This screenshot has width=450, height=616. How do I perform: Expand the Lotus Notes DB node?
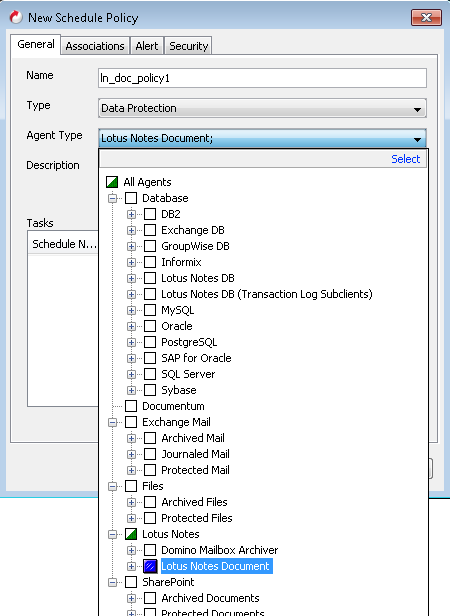click(131, 278)
